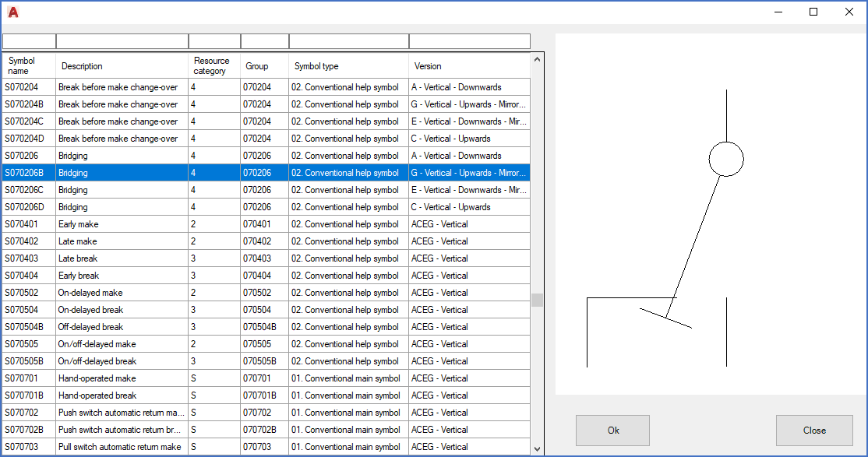Click the Resource category column header
Screen dimensions: 868x457
pyautogui.click(x=213, y=66)
